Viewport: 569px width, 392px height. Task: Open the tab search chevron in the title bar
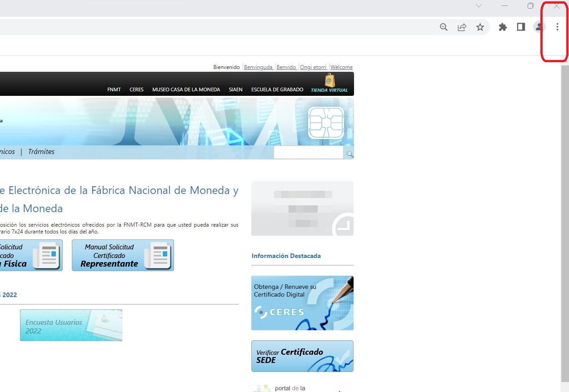(x=479, y=6)
